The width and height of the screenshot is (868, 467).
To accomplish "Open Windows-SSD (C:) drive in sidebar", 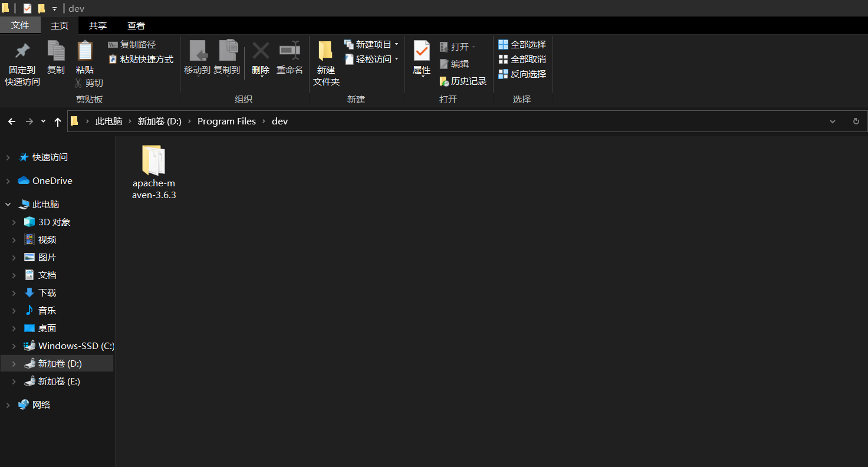I will coord(75,346).
